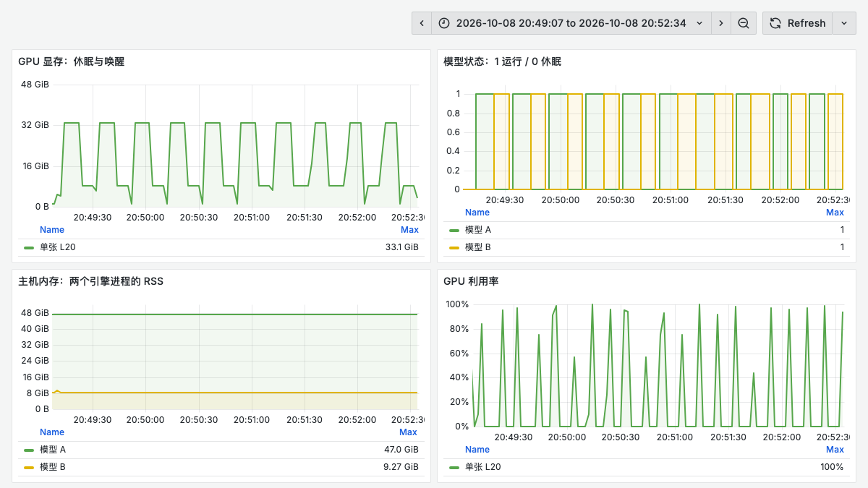Shift time range forward with right chevron
Viewport: 868px width, 488px height.
pyautogui.click(x=720, y=23)
